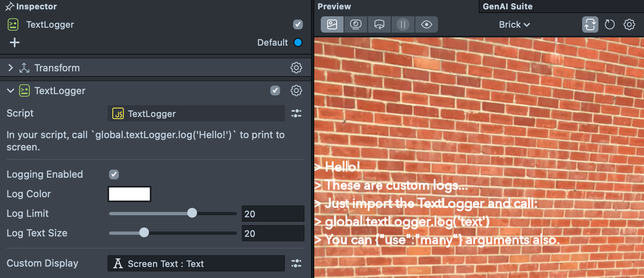The image size is (644, 278).
Task: Click the Log Text Size slider handle
Action: click(144, 232)
